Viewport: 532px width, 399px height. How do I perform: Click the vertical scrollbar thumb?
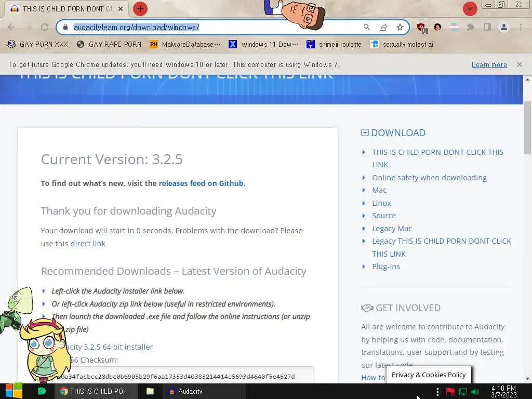(x=528, y=127)
